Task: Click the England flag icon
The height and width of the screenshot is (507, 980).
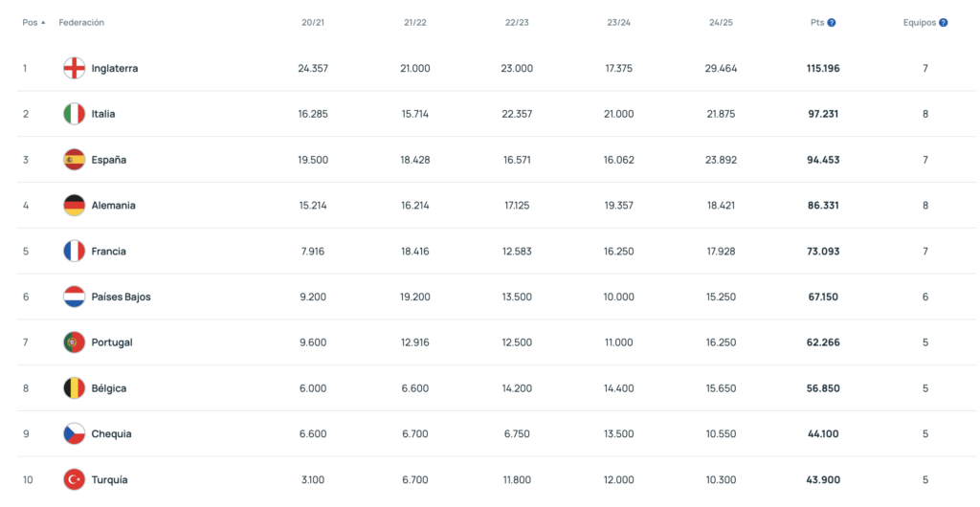Action: (x=74, y=68)
